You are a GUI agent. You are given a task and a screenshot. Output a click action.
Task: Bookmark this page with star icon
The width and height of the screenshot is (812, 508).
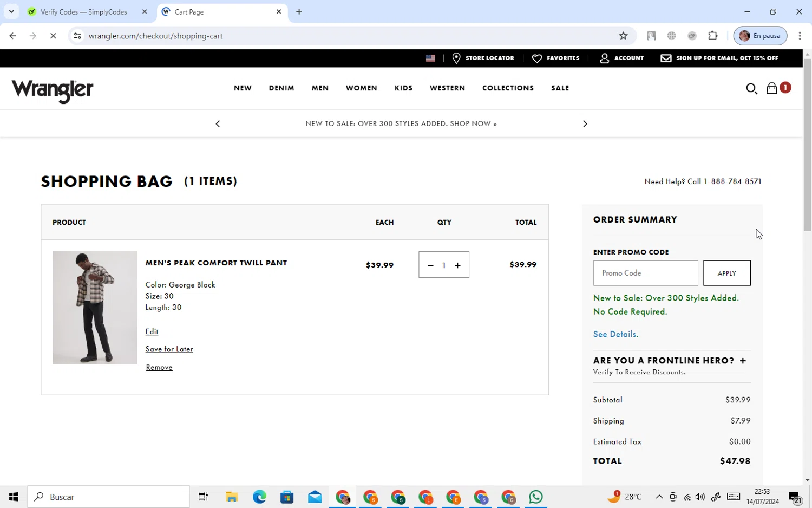tap(623, 36)
